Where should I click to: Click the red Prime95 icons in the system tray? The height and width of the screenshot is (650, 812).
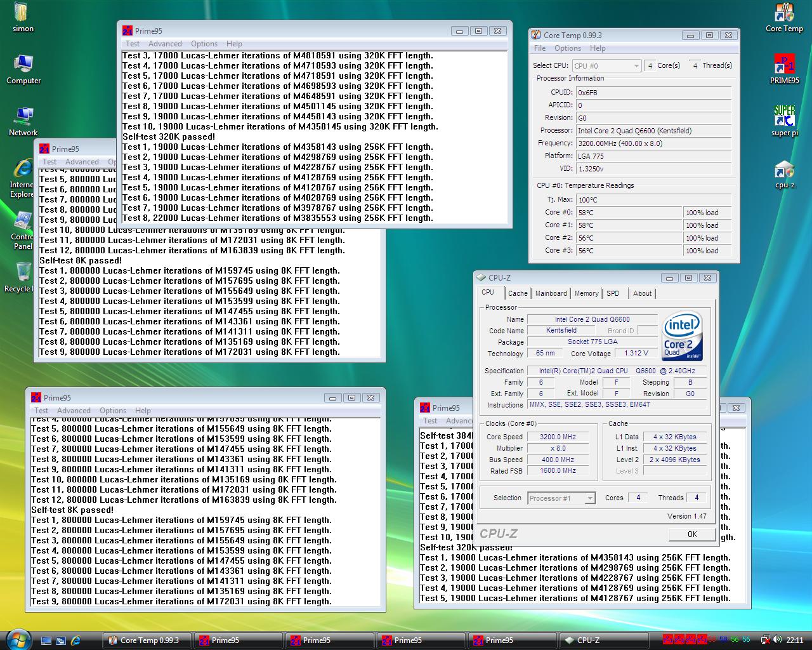pyautogui.click(x=684, y=639)
